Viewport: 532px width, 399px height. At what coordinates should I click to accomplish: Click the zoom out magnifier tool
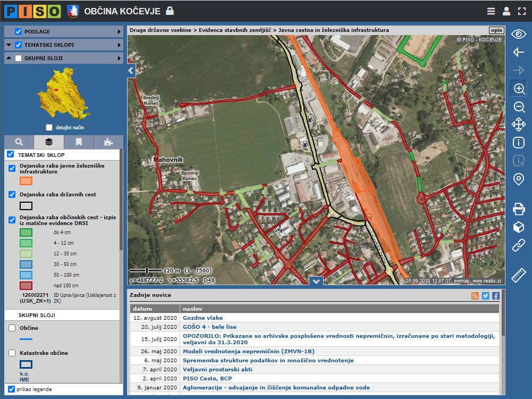[x=519, y=107]
